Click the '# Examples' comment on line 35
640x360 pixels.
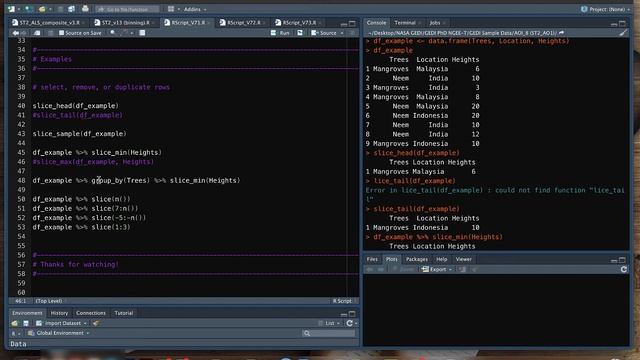pos(52,59)
